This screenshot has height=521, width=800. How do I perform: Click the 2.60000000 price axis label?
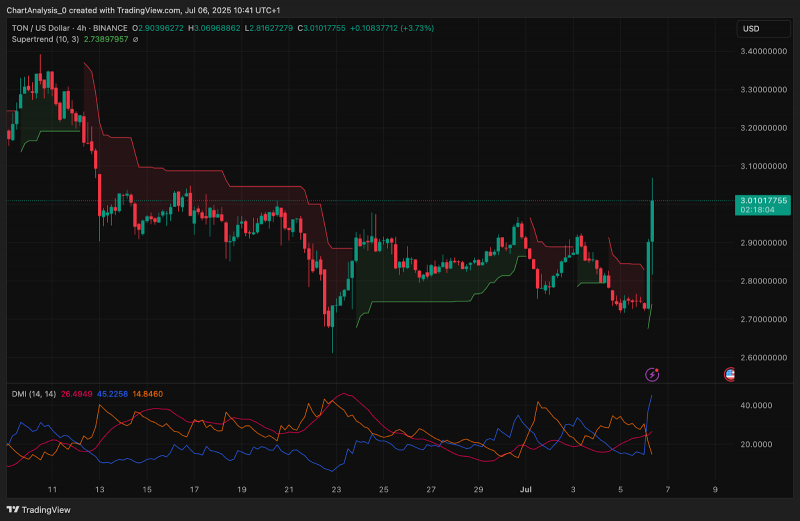(x=763, y=357)
